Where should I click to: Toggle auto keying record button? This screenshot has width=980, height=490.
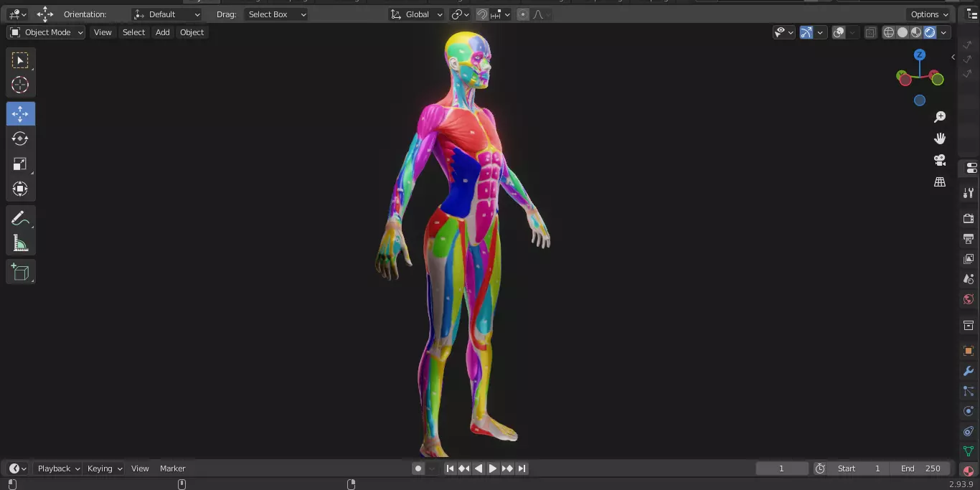(x=418, y=468)
